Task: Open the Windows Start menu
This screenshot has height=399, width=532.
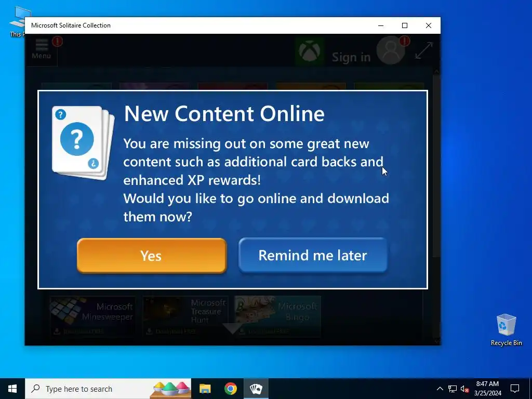Action: (x=12, y=389)
